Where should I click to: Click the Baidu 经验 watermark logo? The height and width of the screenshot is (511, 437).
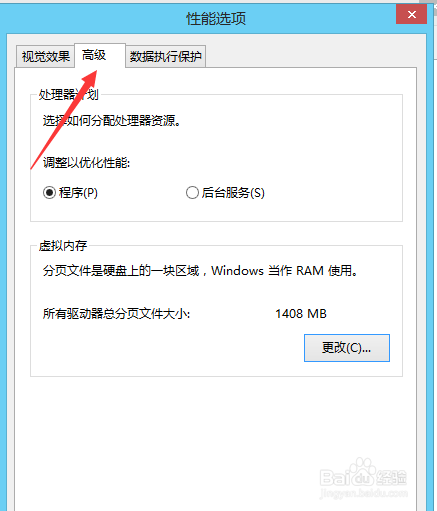pyautogui.click(x=363, y=473)
